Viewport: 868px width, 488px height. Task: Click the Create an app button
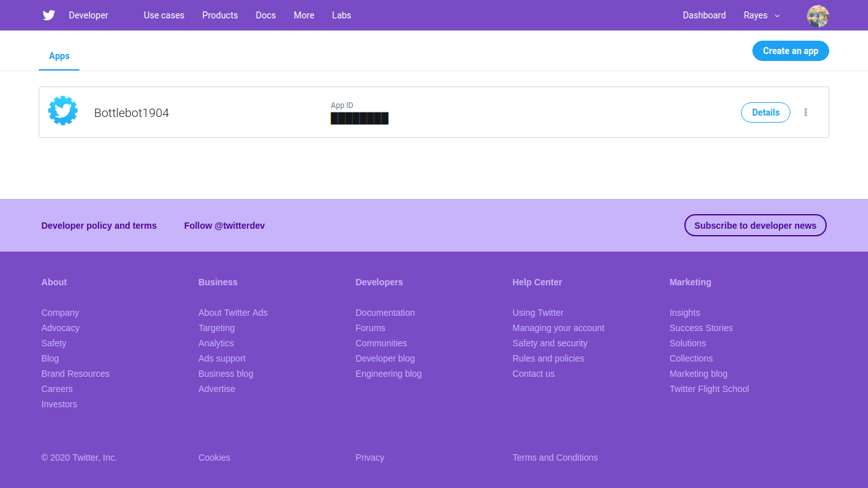[790, 51]
